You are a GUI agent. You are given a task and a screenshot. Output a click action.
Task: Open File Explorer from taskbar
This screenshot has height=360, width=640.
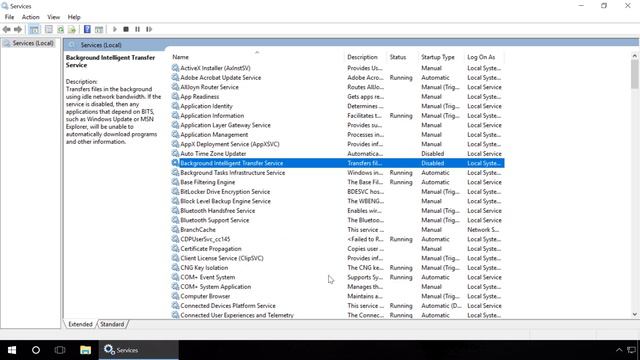coord(85,350)
